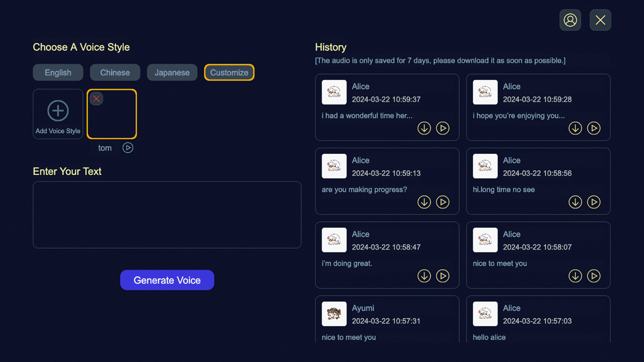
Task: Play the 'are you making progress?' audio
Action: pyautogui.click(x=442, y=202)
